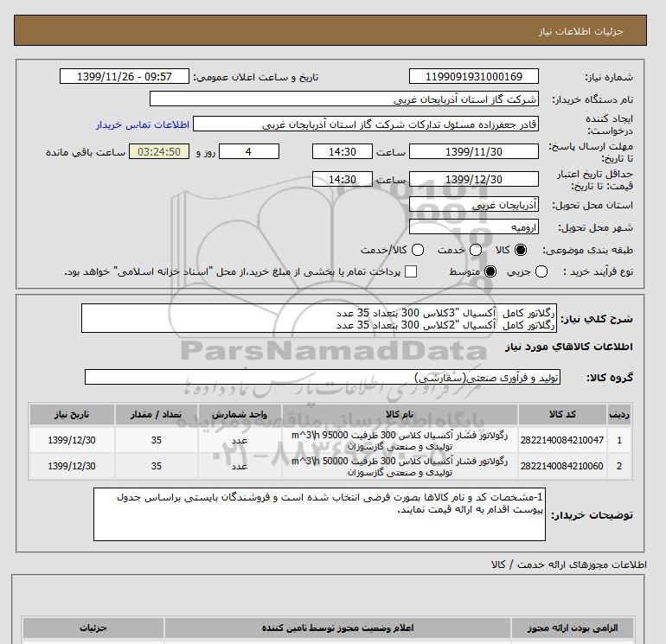The width and height of the screenshot is (666, 644).
Task: Toggle the اسناد خزانه اسلامی payment checkbox
Action: (x=411, y=271)
